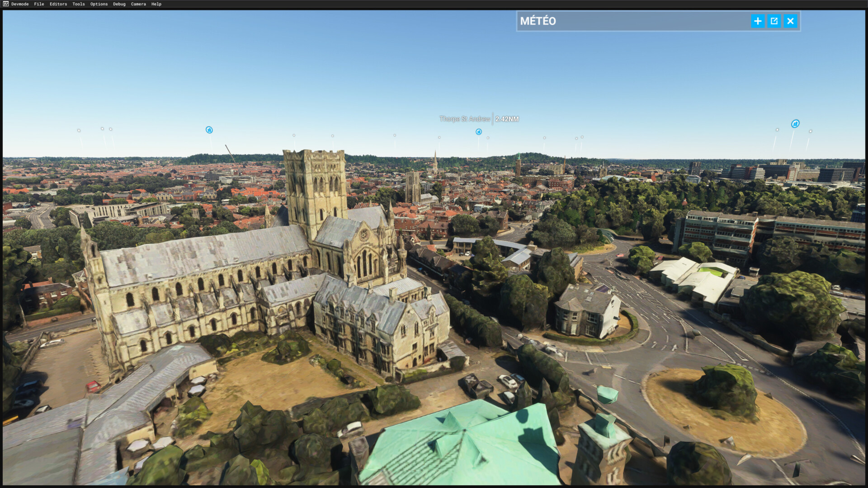Click the Devmode menu label
The height and width of the screenshot is (488, 868).
click(x=20, y=4)
